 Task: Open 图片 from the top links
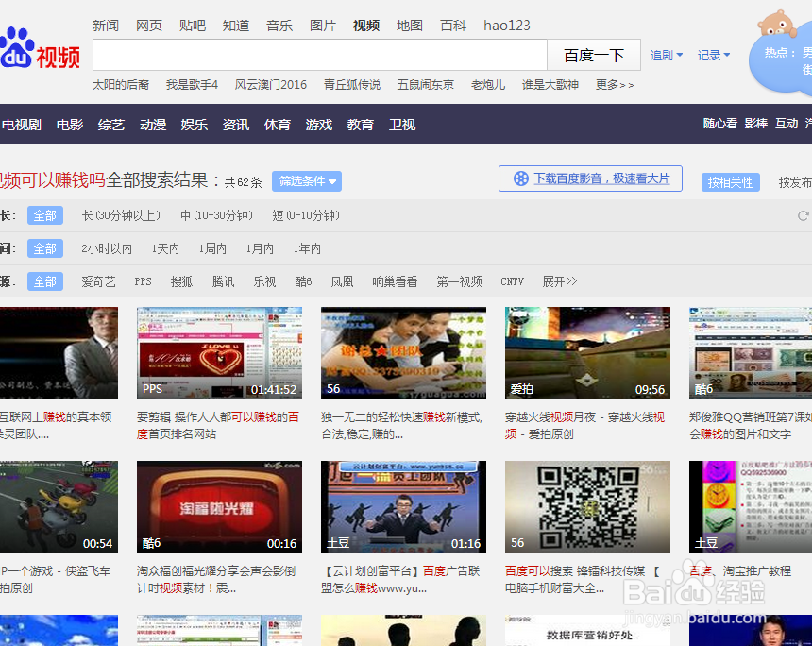pyautogui.click(x=323, y=25)
